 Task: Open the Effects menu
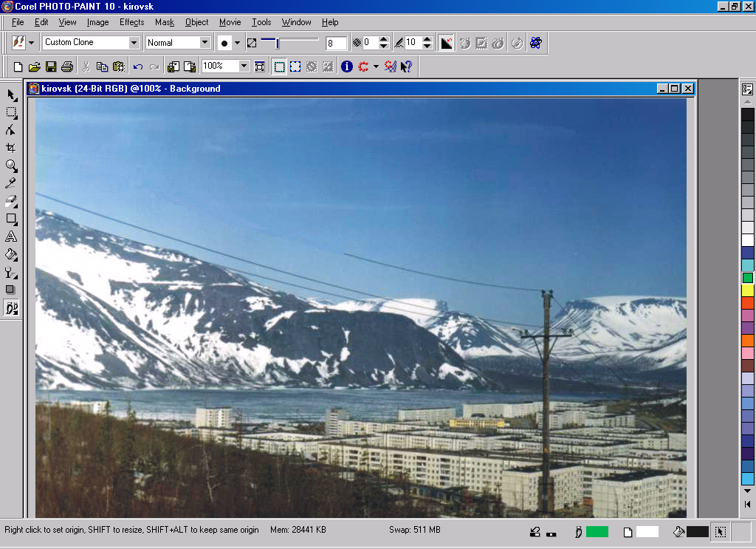131,22
